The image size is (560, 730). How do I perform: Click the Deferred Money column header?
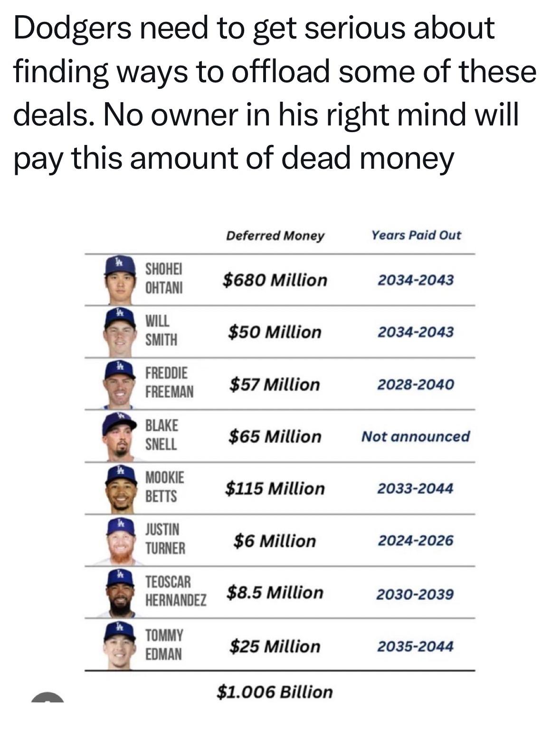(x=275, y=236)
